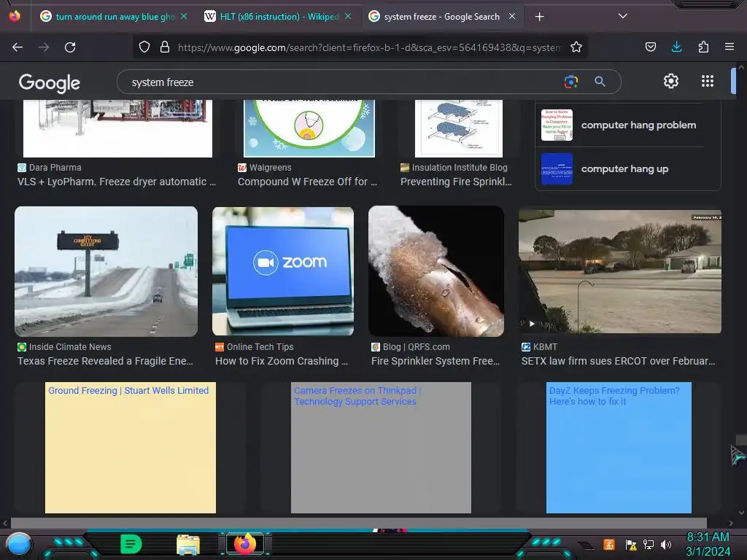The image size is (747, 560).
Task: Go forward with the forward arrow
Action: pyautogui.click(x=44, y=47)
